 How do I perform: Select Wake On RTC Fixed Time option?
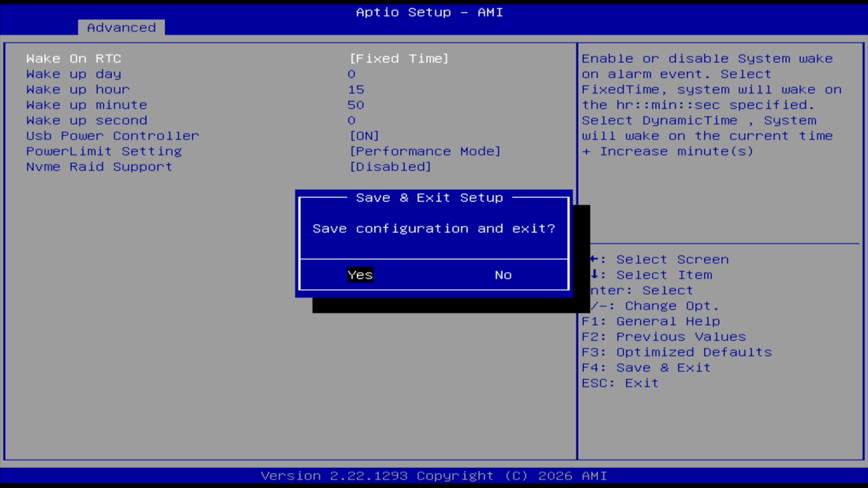tap(399, 58)
